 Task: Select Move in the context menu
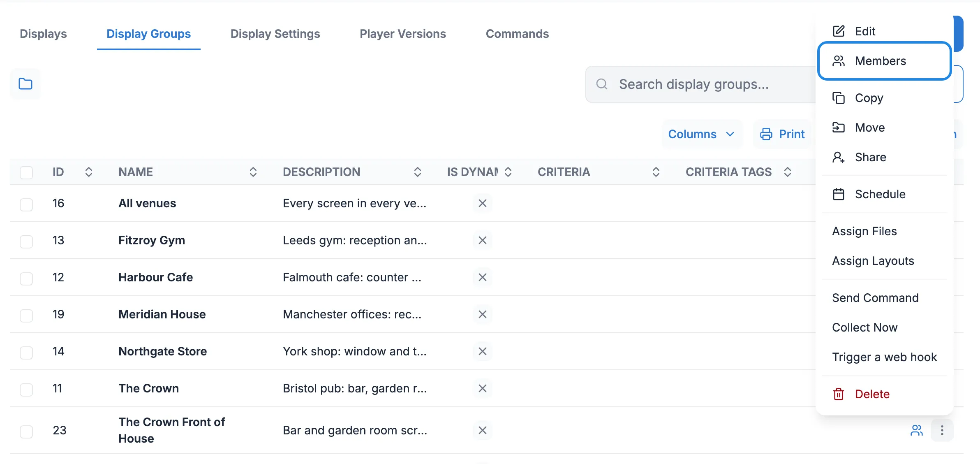click(x=885, y=128)
